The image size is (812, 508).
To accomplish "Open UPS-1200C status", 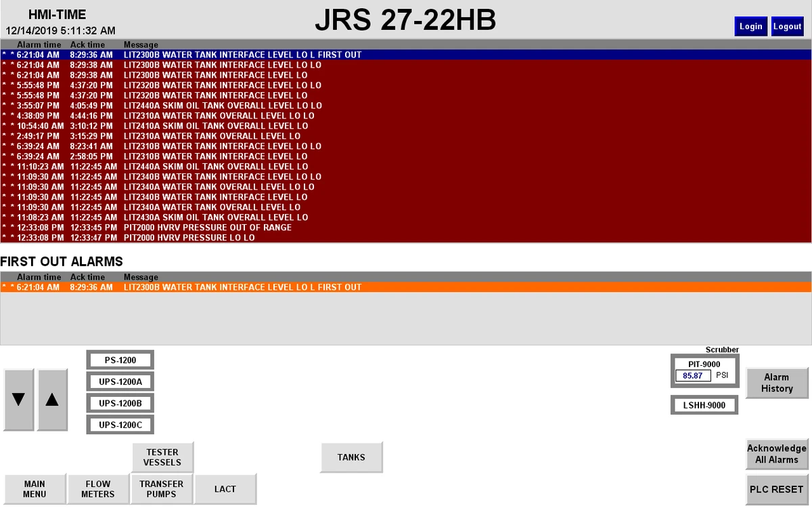I will 120,425.
